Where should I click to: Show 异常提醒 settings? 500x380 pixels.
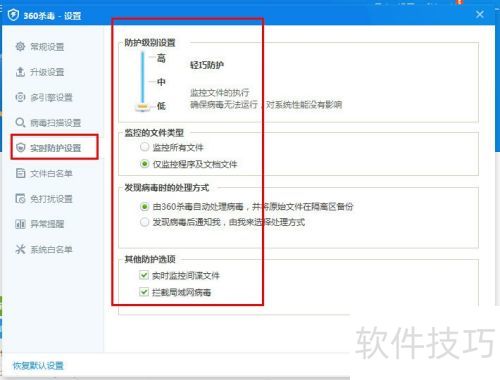pos(47,224)
